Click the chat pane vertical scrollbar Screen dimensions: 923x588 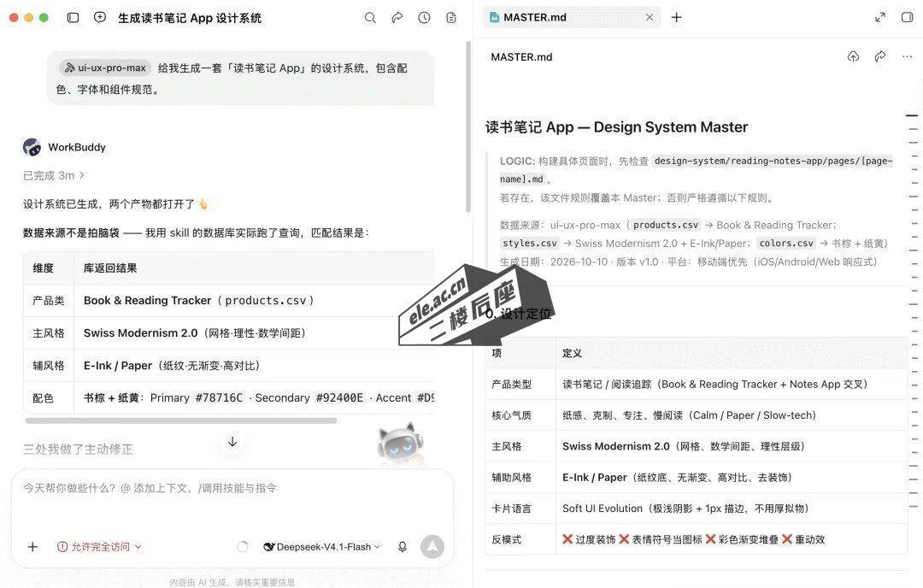click(x=468, y=126)
